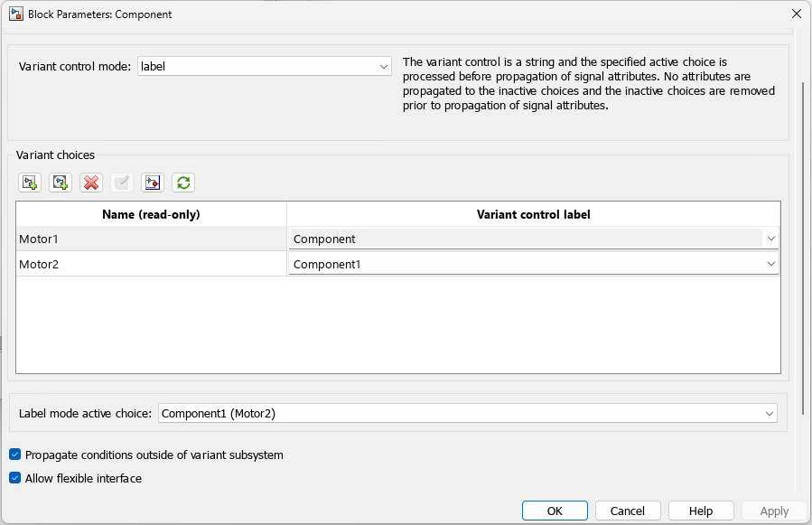The image size is (812, 525).
Task: Open the Variant control mode dropdown
Action: (383, 66)
